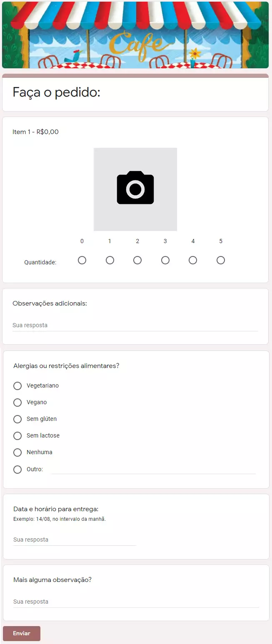This screenshot has width=272, height=644.
Task: Select the Outro radio option
Action: click(17, 470)
